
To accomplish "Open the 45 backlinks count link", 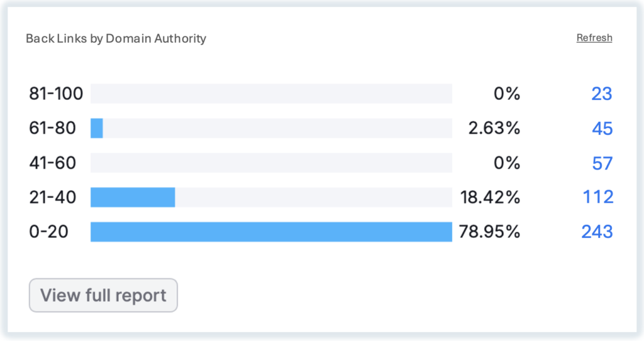I will click(x=602, y=129).
